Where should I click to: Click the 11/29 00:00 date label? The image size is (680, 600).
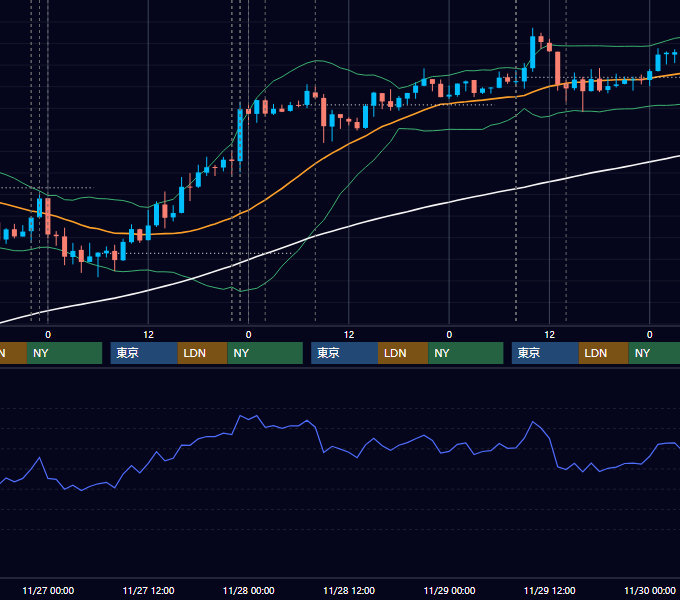pyautogui.click(x=449, y=590)
